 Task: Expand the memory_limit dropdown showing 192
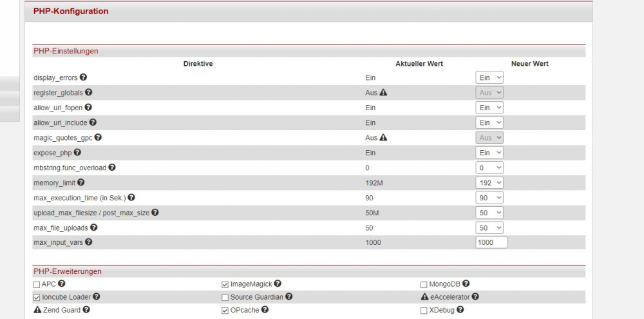click(x=489, y=183)
